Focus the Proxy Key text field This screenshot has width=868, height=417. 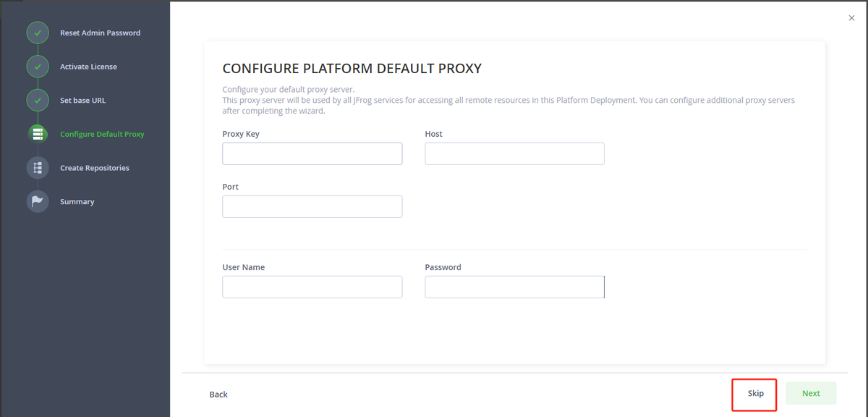(x=312, y=153)
